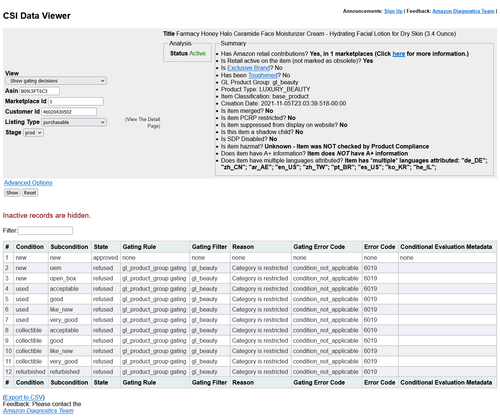Viewport: 500px width, 417px height.
Task: Click the CSI Data Viewer heading
Action: tap(37, 16)
